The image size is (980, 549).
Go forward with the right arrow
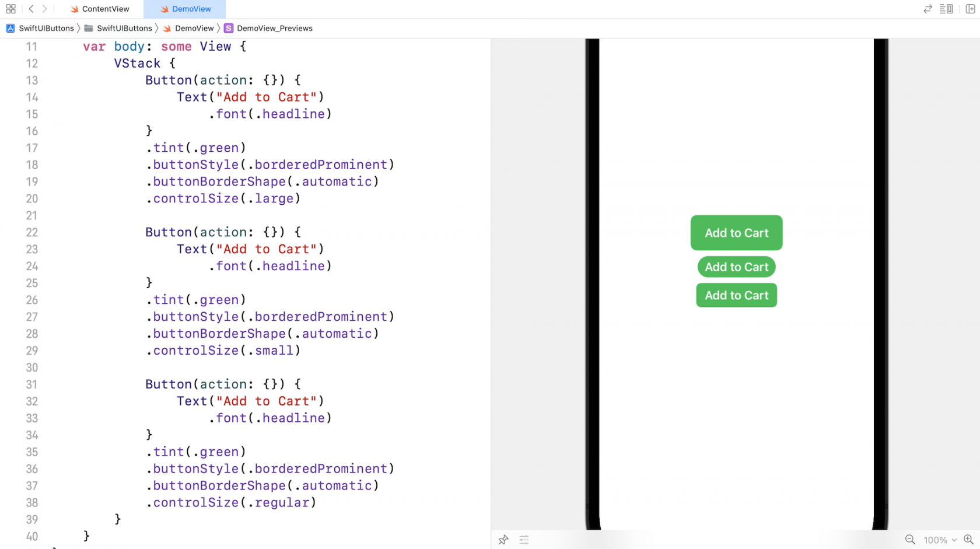point(44,9)
